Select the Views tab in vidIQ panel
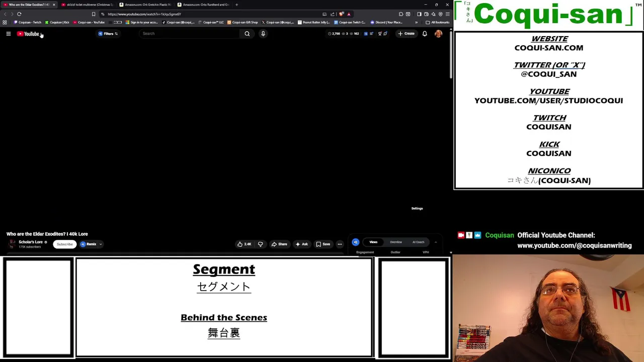This screenshot has width=644, height=362. pyautogui.click(x=373, y=242)
